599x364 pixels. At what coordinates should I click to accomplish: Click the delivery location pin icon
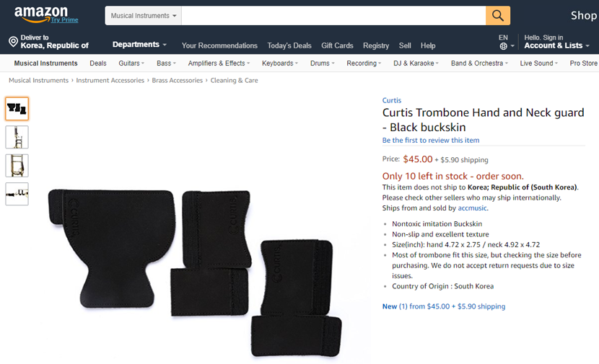[x=14, y=42]
